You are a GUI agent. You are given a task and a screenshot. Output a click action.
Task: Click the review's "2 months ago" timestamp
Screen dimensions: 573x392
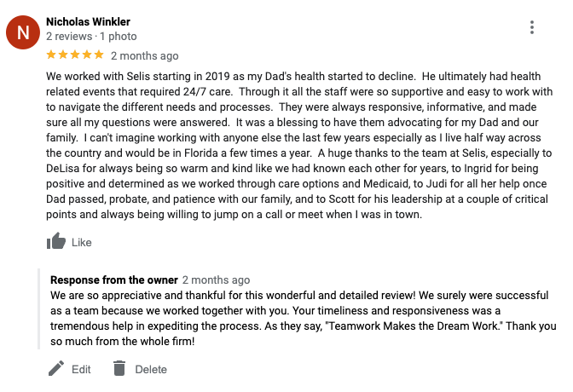[x=145, y=56]
